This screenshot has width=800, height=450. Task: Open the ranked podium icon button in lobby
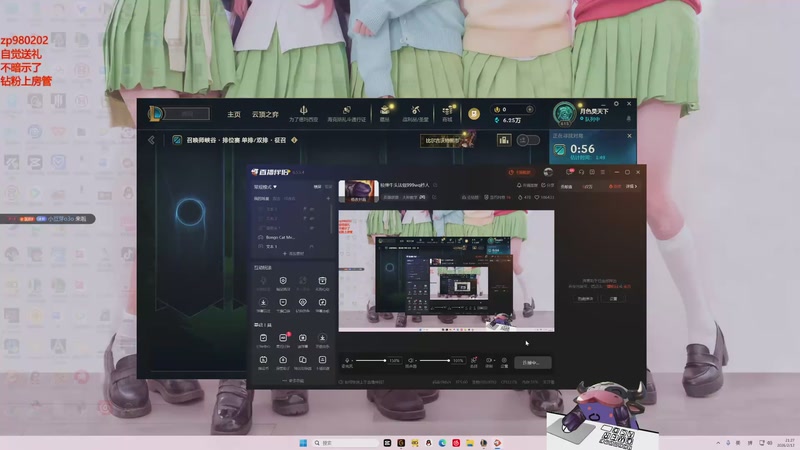point(504,140)
